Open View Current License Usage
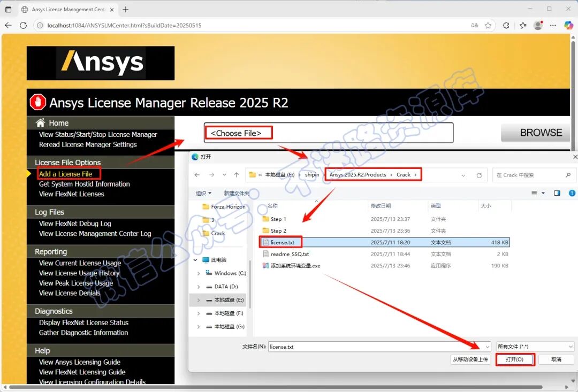Screen dimensions: 578x392 coord(80,263)
